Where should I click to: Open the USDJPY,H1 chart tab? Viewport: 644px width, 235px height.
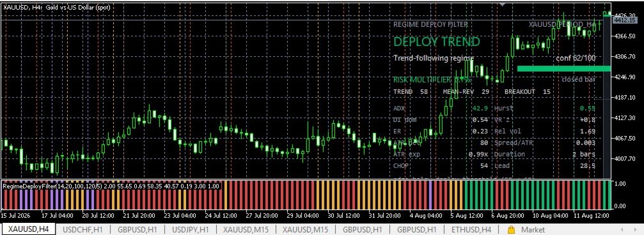(x=191, y=230)
